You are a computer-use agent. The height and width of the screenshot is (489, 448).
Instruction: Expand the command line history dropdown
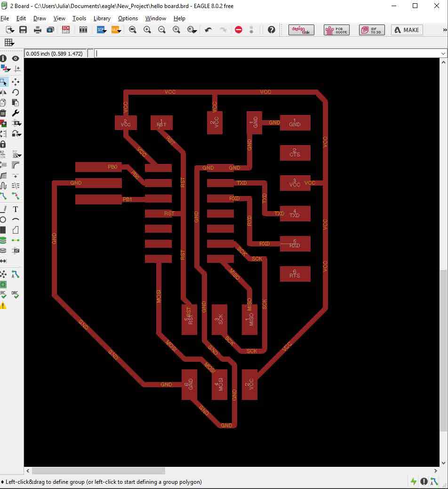pyautogui.click(x=443, y=54)
